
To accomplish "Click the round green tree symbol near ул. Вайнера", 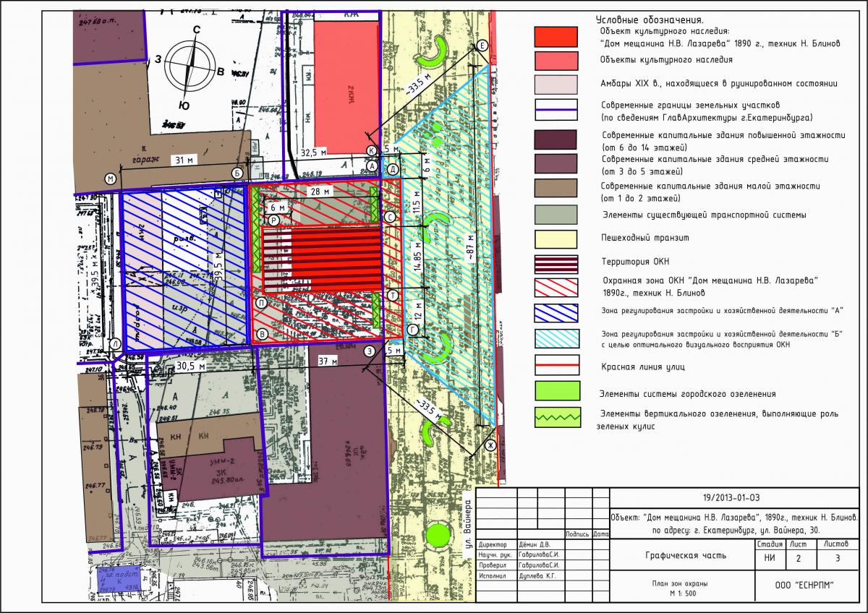I will pos(435,536).
